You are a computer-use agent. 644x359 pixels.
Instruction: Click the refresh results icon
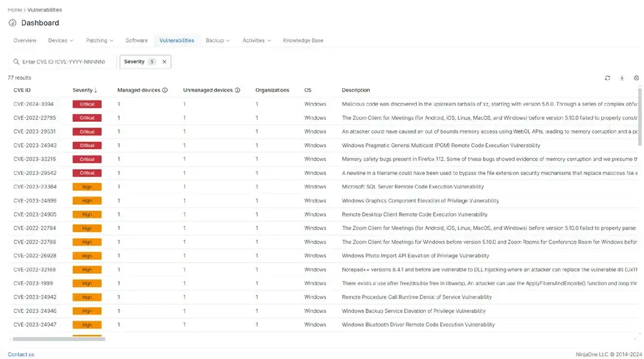click(607, 78)
